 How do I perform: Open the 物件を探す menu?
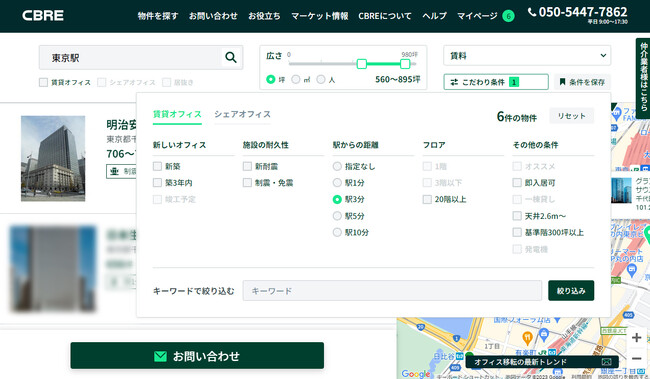pyautogui.click(x=158, y=16)
